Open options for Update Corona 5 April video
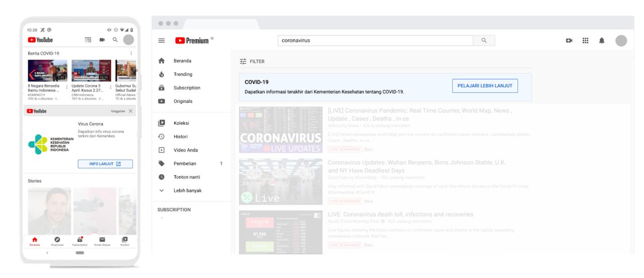This screenshot has width=644, height=278. [x=112, y=87]
